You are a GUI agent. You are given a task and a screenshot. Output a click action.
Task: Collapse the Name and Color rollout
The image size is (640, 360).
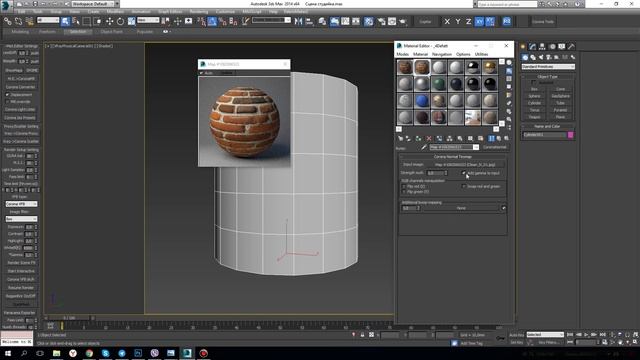coord(548,127)
